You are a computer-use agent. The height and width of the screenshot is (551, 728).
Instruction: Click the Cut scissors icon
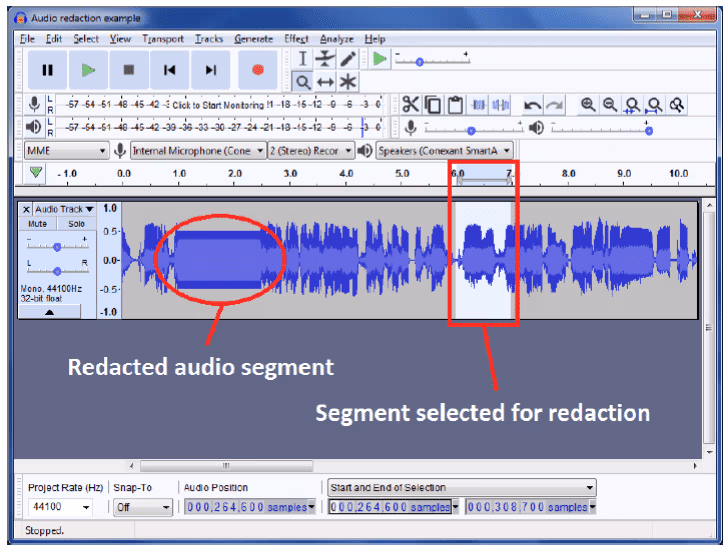[x=410, y=105]
